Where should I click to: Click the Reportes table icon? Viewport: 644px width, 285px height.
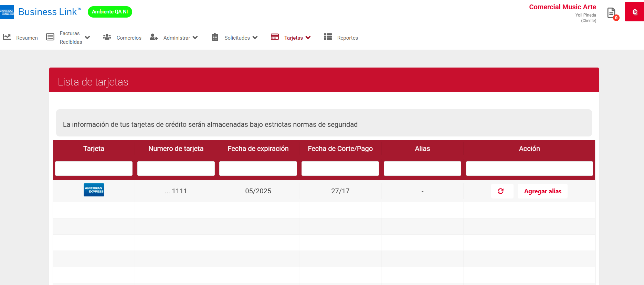click(328, 37)
